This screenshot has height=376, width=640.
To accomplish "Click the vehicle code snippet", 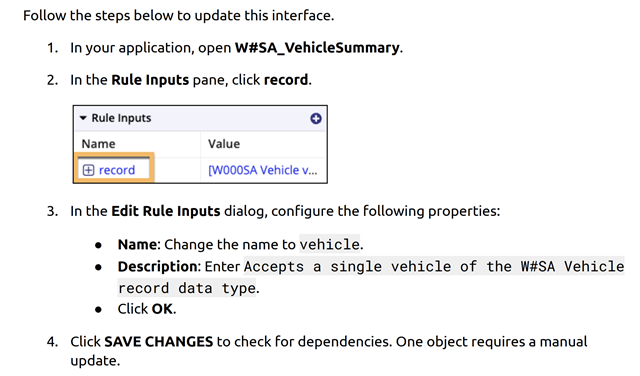I will (329, 244).
